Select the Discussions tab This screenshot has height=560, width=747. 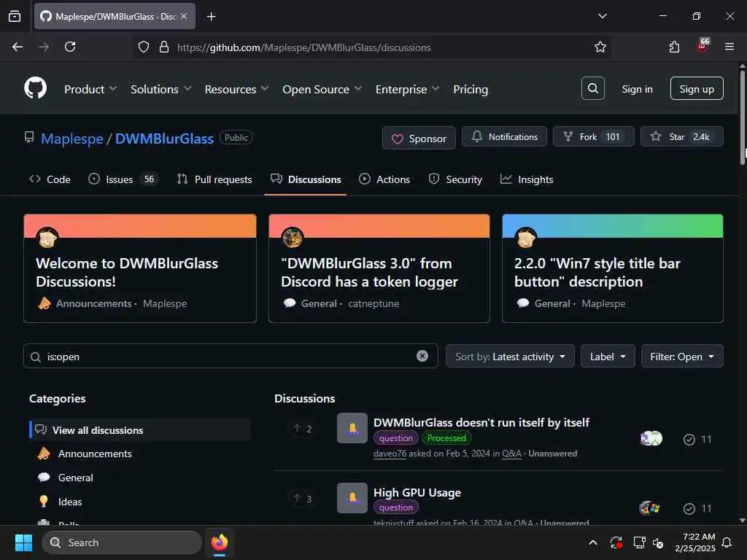click(x=306, y=179)
